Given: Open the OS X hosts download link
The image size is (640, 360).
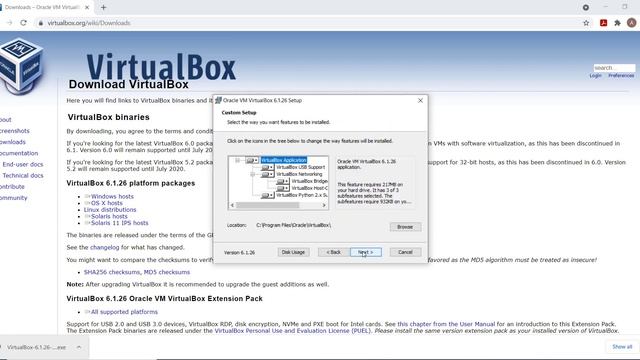Looking at the screenshot, I should coord(107,203).
